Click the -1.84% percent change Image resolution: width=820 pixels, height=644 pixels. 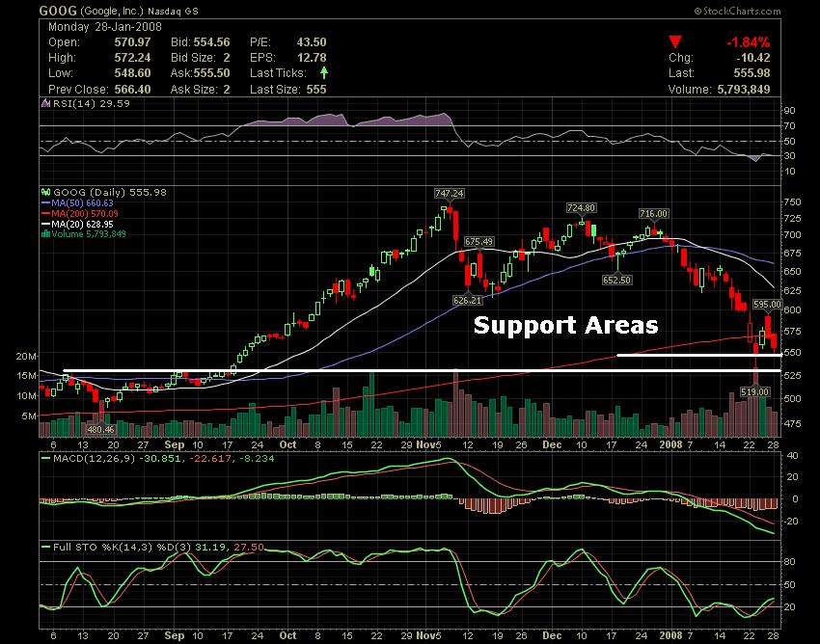(748, 42)
